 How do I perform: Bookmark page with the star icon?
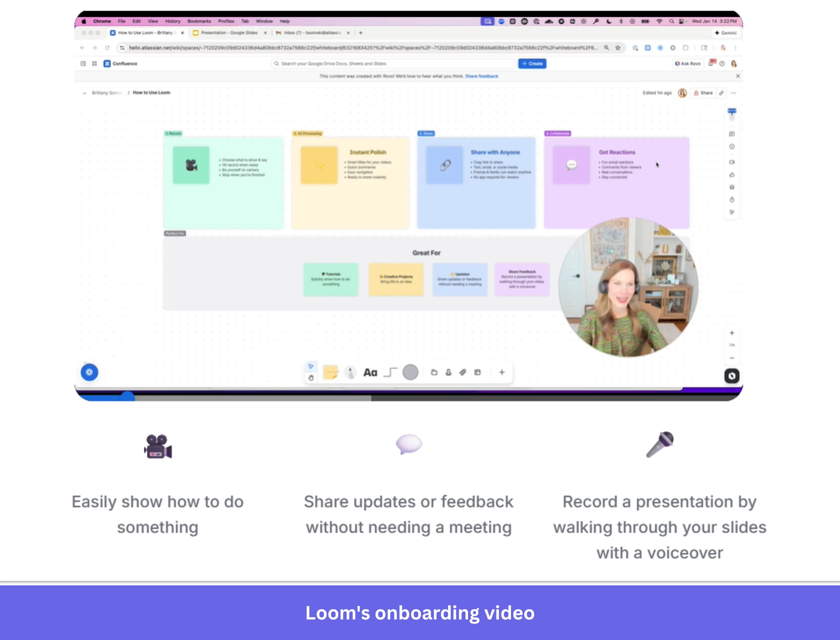[618, 48]
